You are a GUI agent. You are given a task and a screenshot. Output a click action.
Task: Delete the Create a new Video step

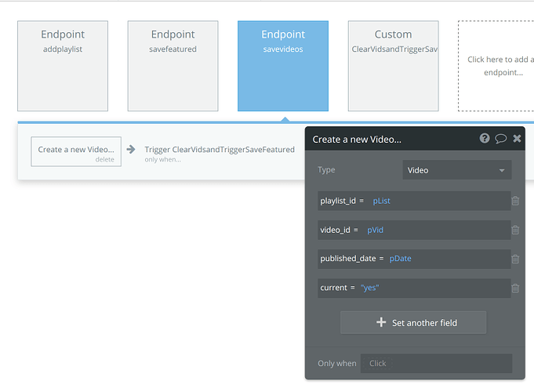(x=104, y=159)
